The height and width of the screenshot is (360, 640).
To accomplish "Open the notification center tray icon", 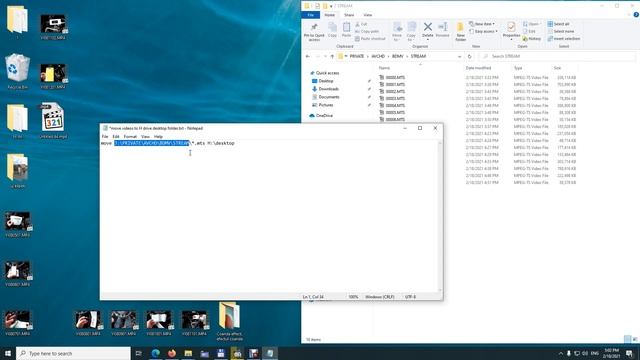I will point(629,353).
